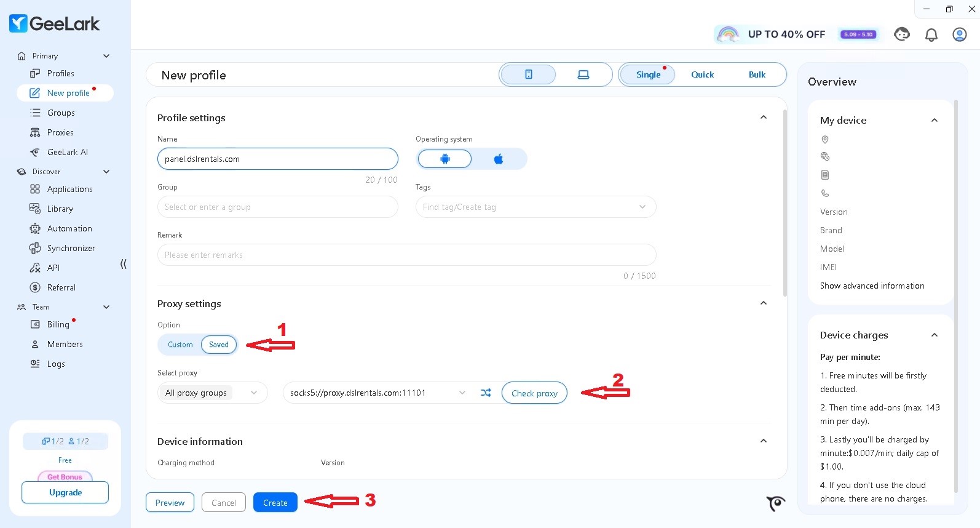
Task: Click the form's vertical scrollbar
Action: (x=784, y=203)
